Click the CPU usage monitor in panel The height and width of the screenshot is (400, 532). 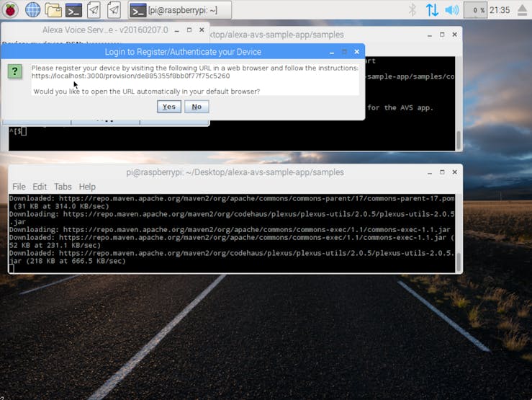coord(475,10)
